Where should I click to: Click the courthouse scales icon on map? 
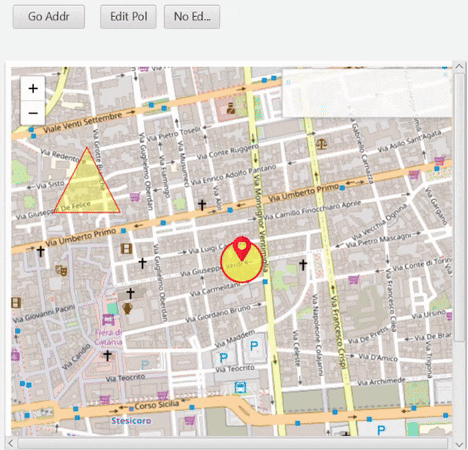(x=321, y=144)
